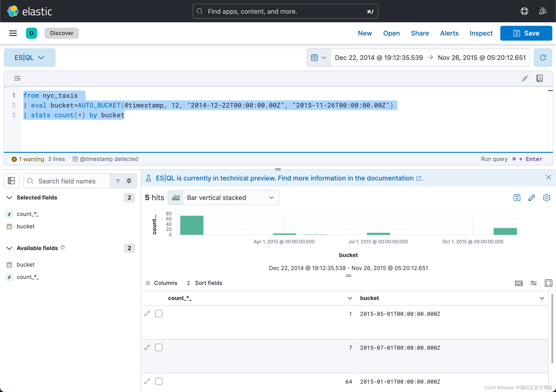Switch to the Discover app tab
556x392 pixels.
click(61, 33)
